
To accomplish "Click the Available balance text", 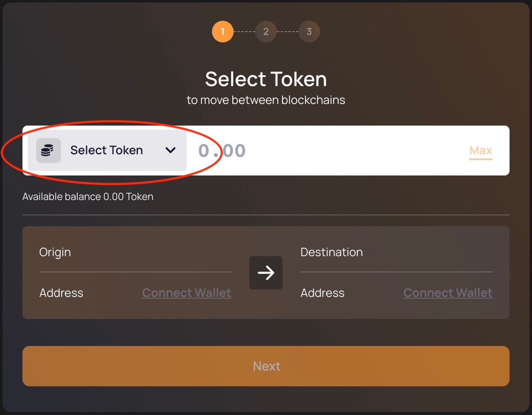I will tap(88, 196).
